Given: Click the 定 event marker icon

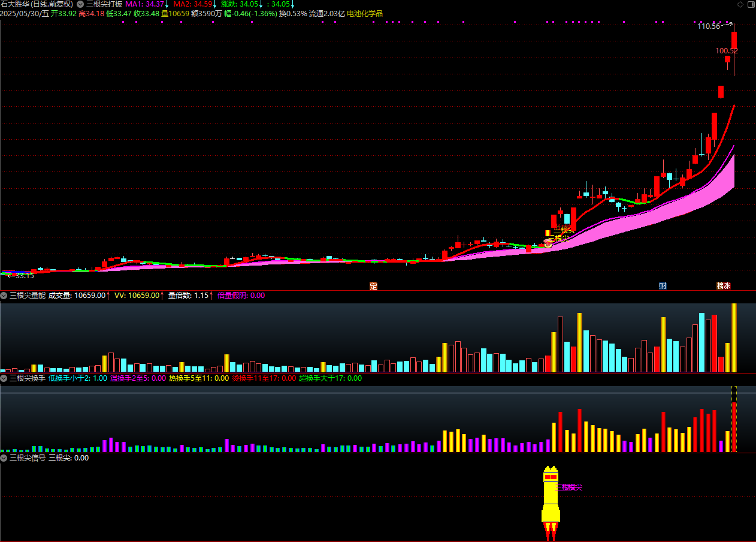Looking at the screenshot, I should (x=373, y=286).
